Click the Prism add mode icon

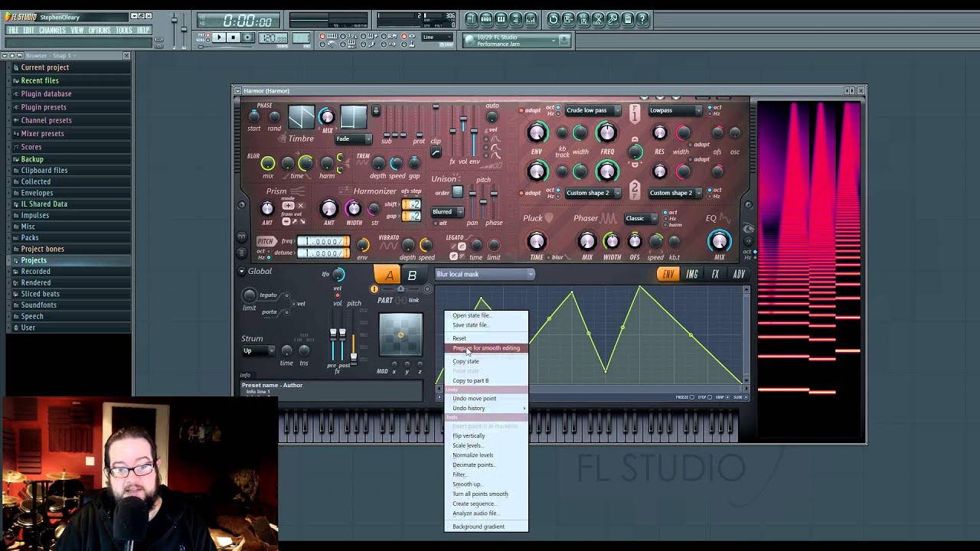tap(288, 206)
